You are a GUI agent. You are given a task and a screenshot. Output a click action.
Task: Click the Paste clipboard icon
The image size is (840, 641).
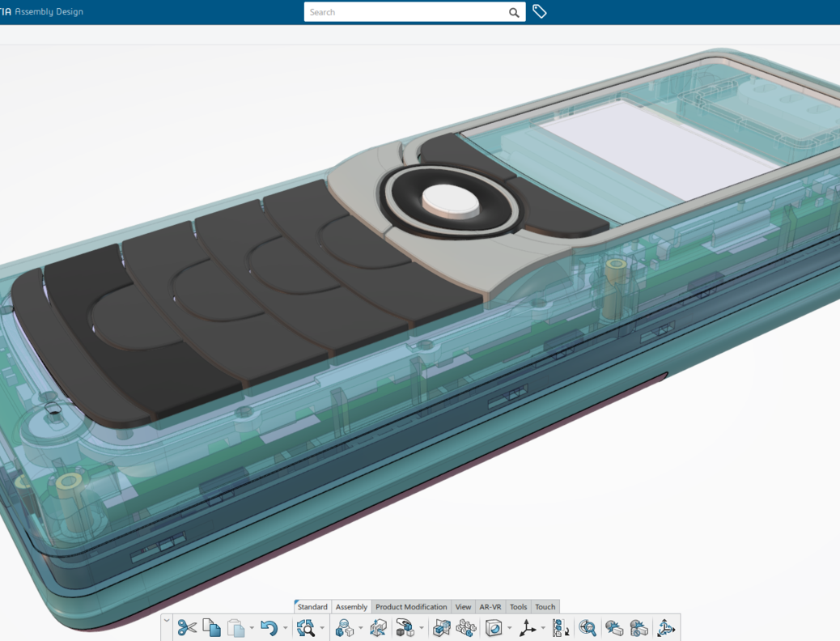[x=235, y=627]
